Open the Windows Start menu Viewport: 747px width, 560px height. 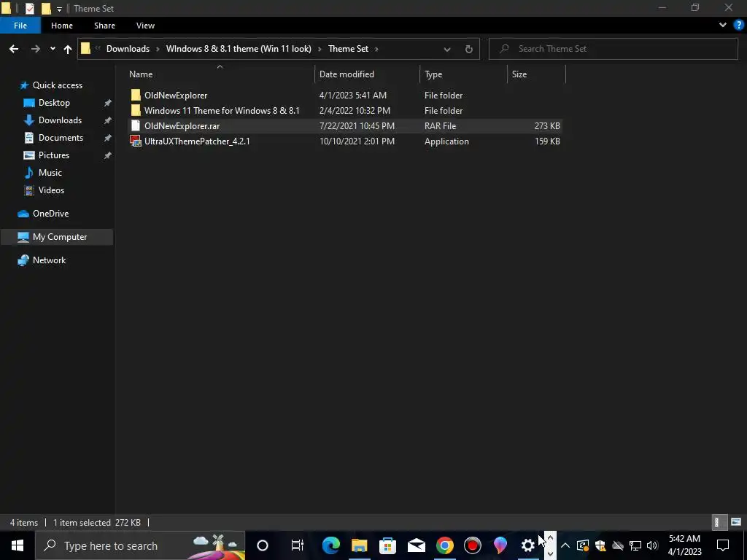pos(18,545)
